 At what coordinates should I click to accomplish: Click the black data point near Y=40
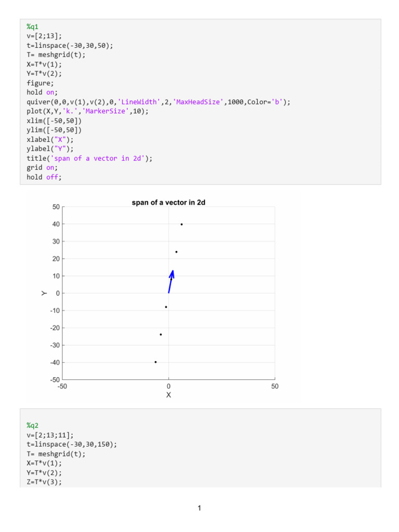pos(181,224)
